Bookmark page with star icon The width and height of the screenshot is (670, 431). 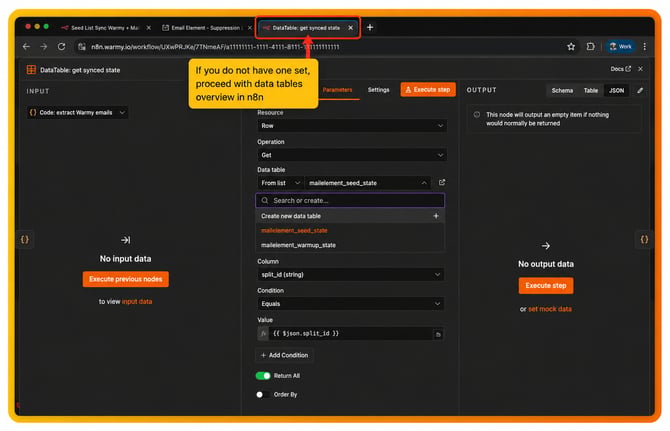click(x=571, y=47)
